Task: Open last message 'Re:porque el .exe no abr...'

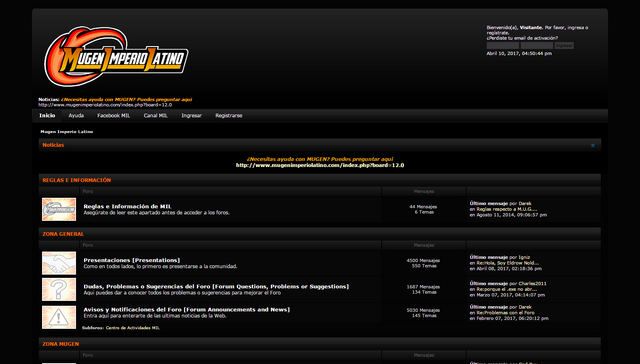Action: [507, 289]
